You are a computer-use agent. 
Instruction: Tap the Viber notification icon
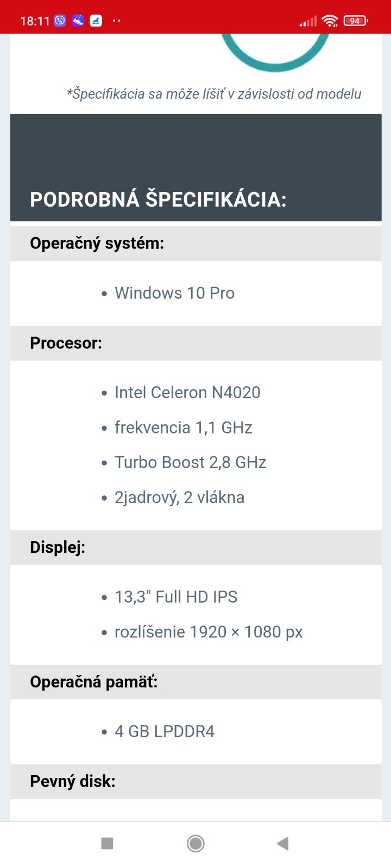point(60,21)
